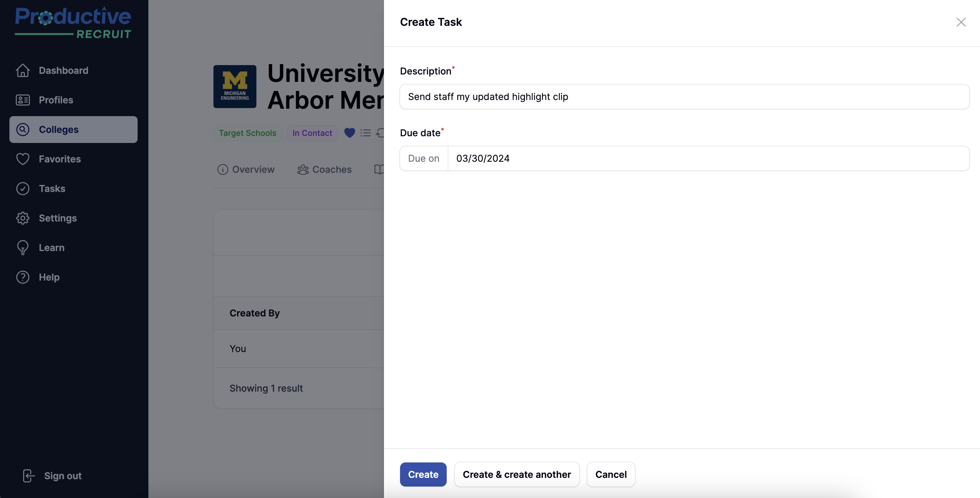Go to Favorites in the sidebar

73,159
